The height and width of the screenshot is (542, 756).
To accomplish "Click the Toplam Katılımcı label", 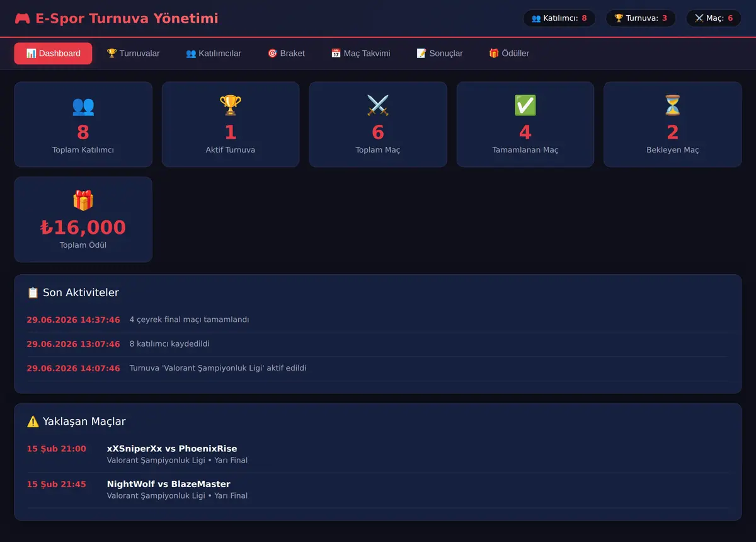I will pos(83,150).
